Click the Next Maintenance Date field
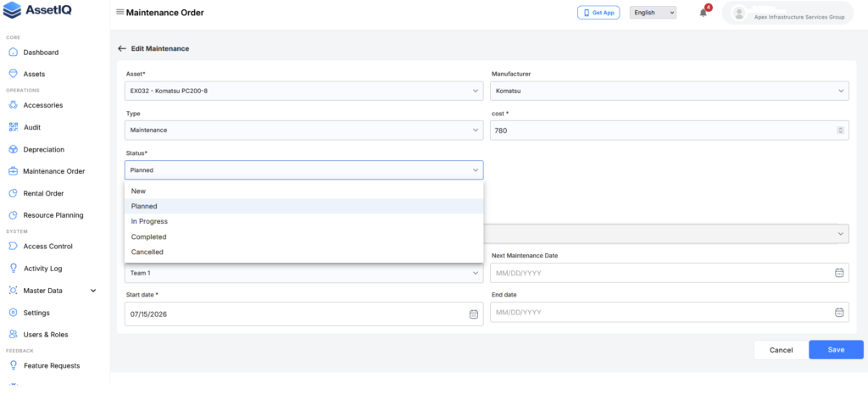Viewport: 868px width, 411px height. click(x=670, y=273)
